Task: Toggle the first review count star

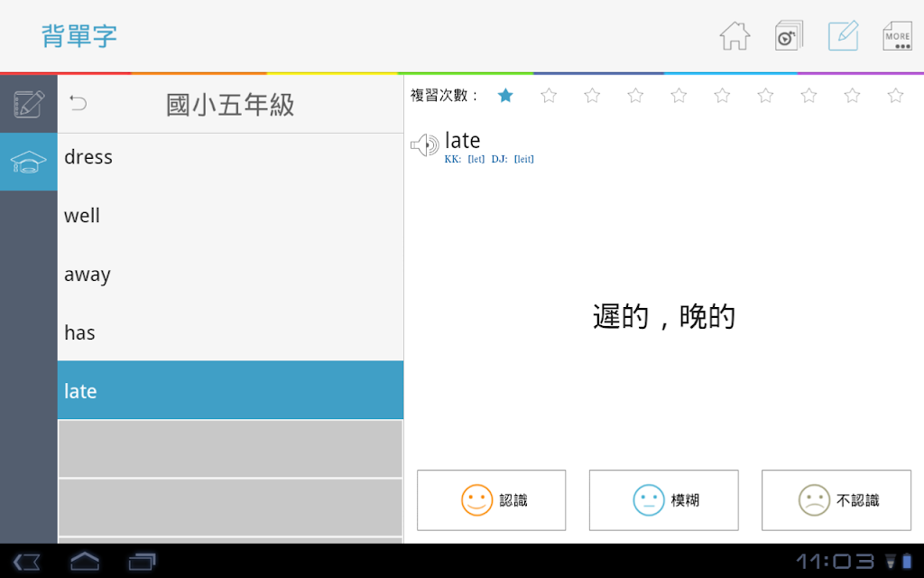Action: point(505,96)
